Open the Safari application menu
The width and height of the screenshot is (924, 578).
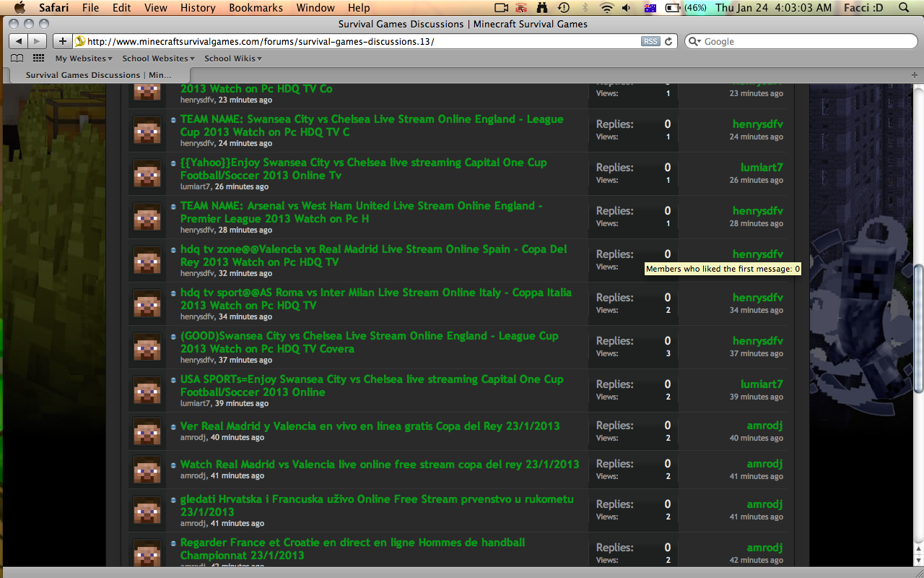[54, 8]
